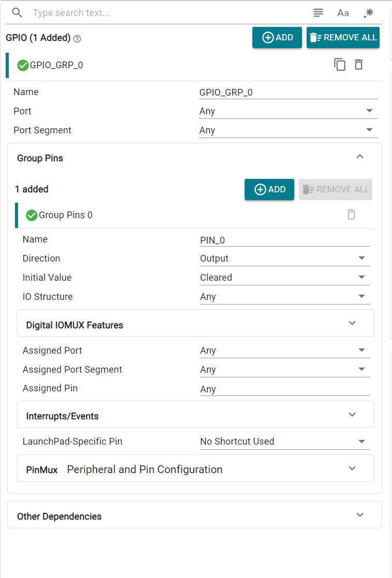The image size is (392, 578).
Task: Click the regex asterisk search icon
Action: (368, 13)
